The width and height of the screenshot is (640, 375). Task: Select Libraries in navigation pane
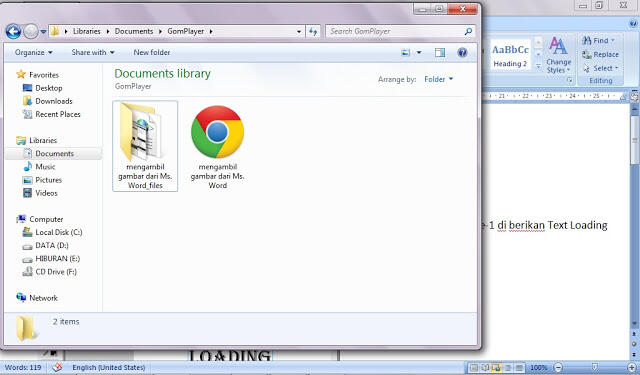[x=37, y=140]
